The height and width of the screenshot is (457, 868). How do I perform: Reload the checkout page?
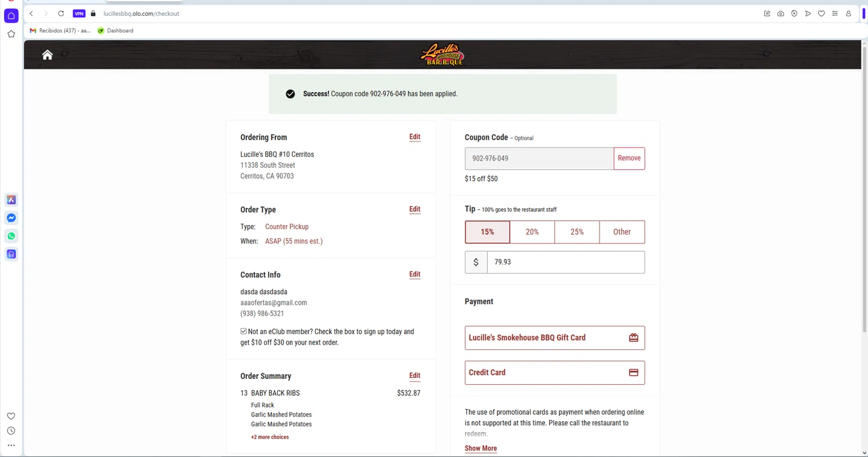[61, 13]
